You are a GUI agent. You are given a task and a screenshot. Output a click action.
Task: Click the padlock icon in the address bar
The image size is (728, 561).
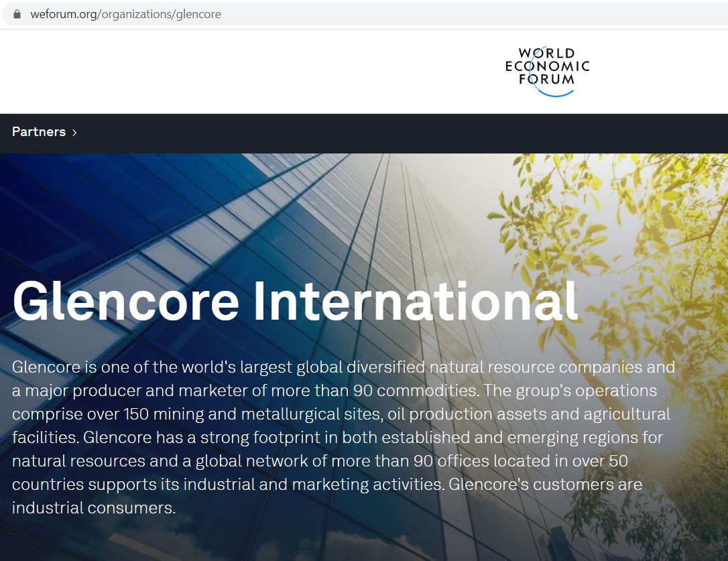click(x=17, y=14)
